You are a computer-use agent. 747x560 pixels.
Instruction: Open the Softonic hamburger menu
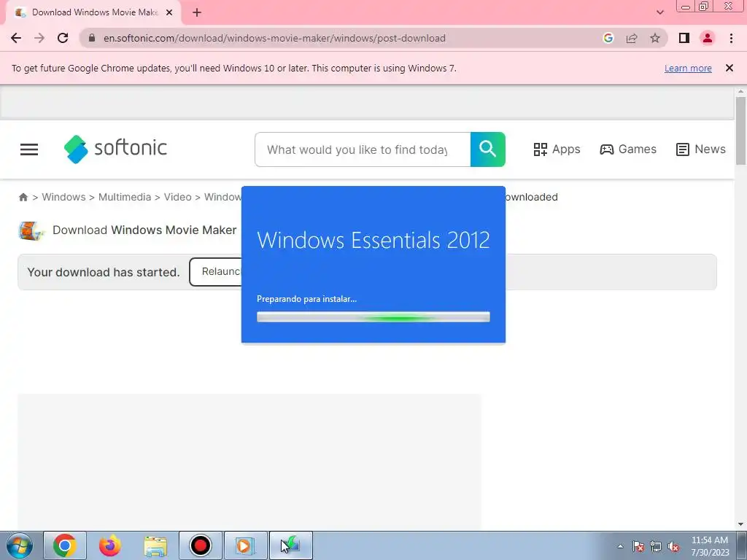tap(29, 149)
